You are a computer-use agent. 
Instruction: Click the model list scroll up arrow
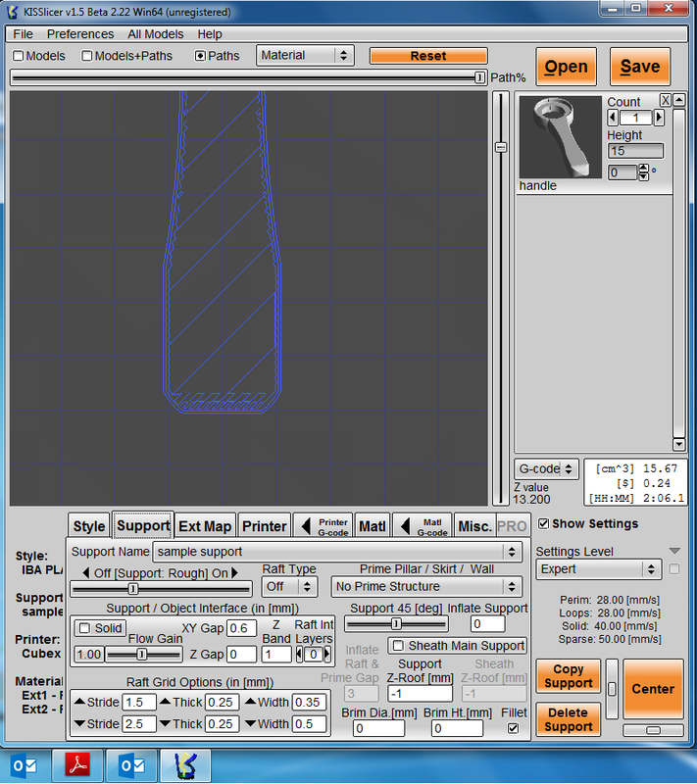678,100
